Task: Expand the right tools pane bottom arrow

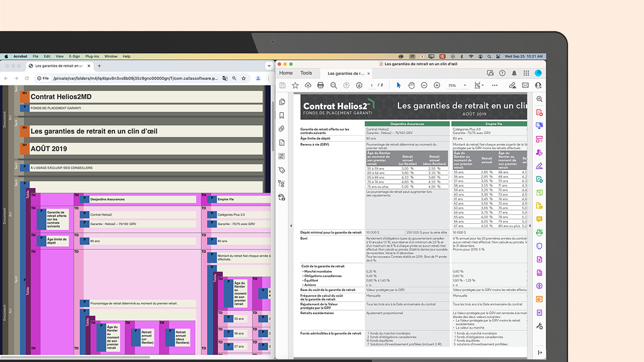Action: coord(539,352)
